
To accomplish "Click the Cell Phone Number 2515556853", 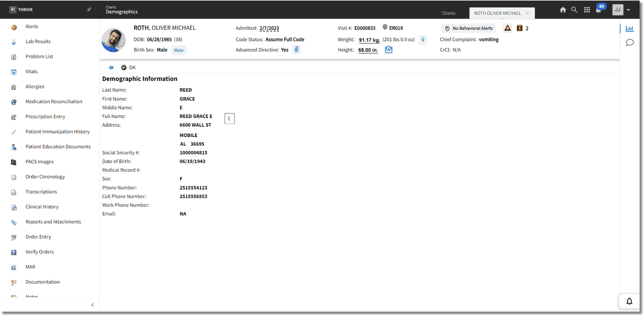I will [x=193, y=196].
